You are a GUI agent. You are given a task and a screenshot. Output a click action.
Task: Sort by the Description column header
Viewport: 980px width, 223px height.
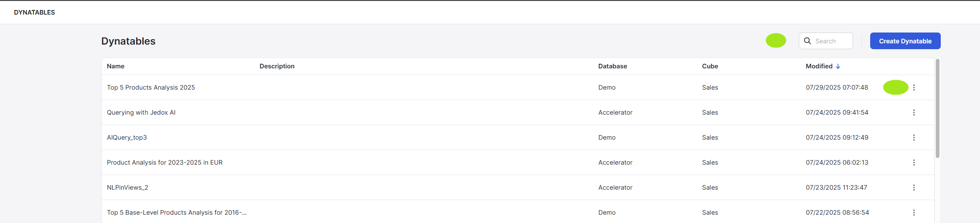277,66
